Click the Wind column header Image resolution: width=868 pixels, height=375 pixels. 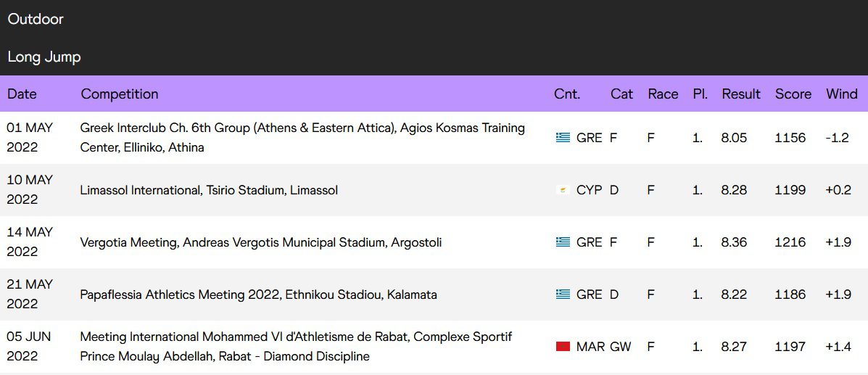(841, 94)
